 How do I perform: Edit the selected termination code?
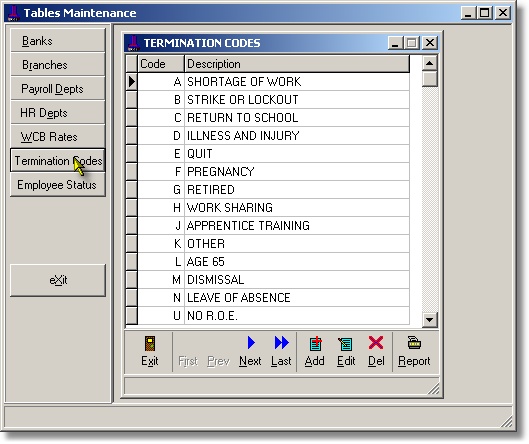pos(345,344)
